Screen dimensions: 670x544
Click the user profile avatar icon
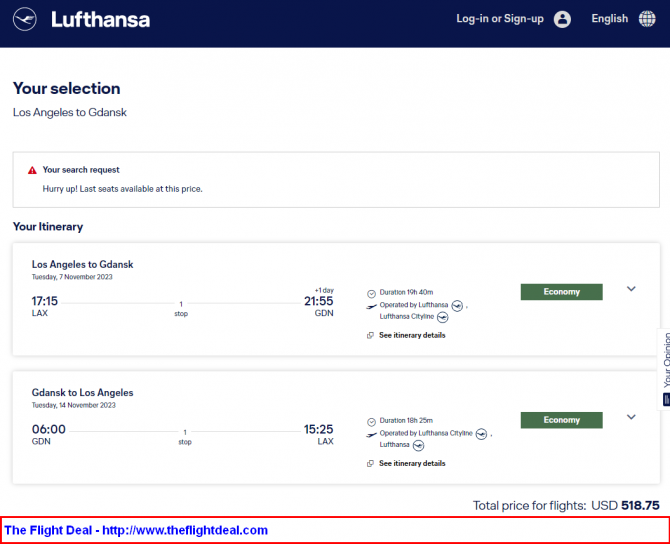tap(562, 19)
